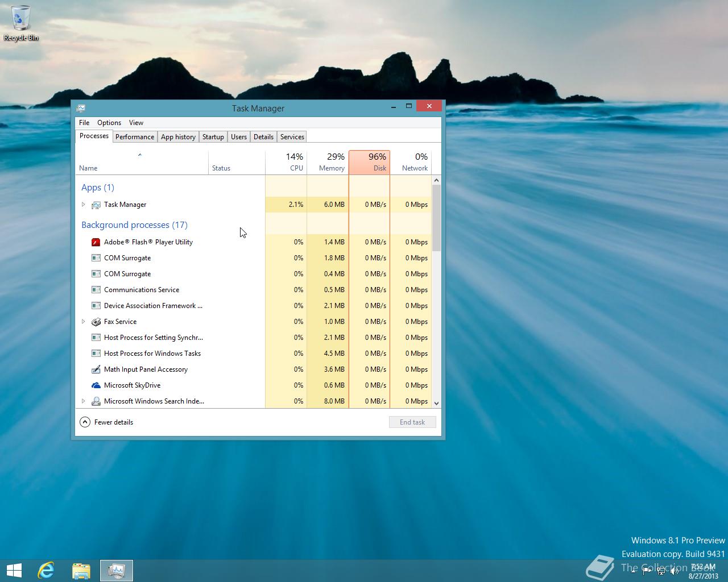The width and height of the screenshot is (728, 582).
Task: Select the Adobe Flash Player Utility row
Action: 254,242
